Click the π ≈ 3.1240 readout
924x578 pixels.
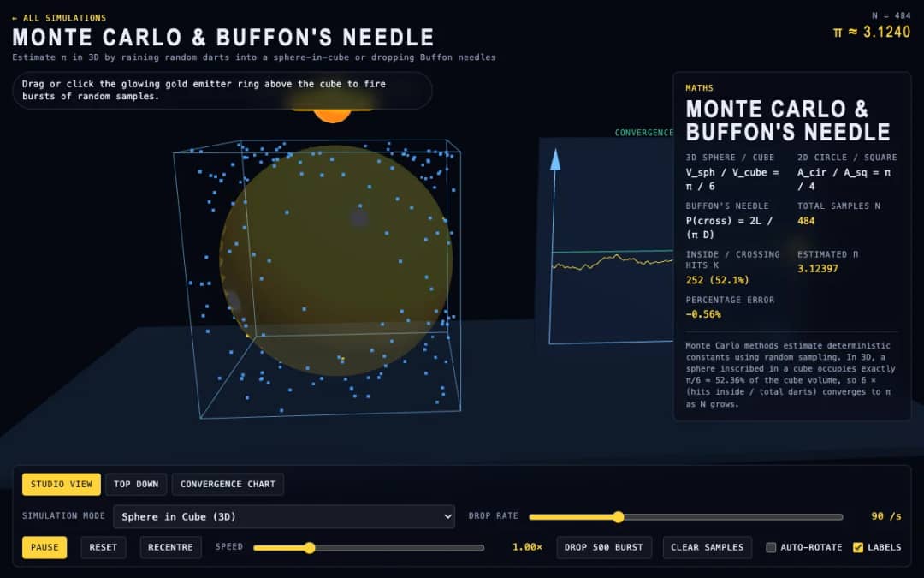pos(872,32)
